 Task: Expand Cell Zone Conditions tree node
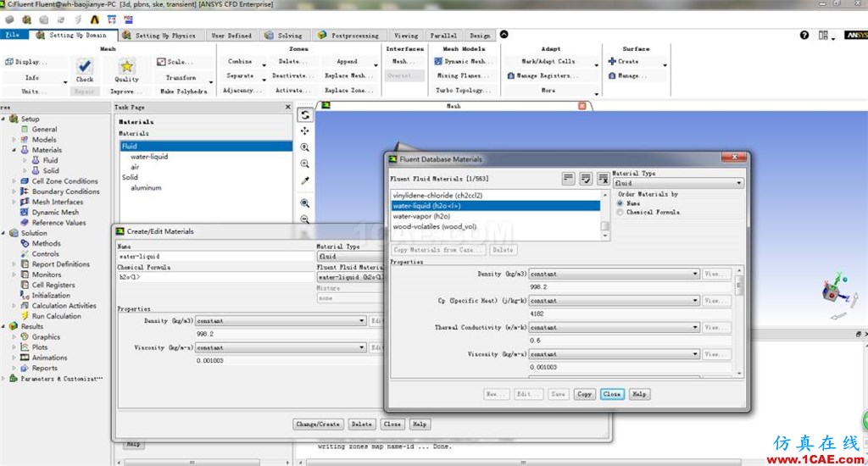(x=14, y=181)
